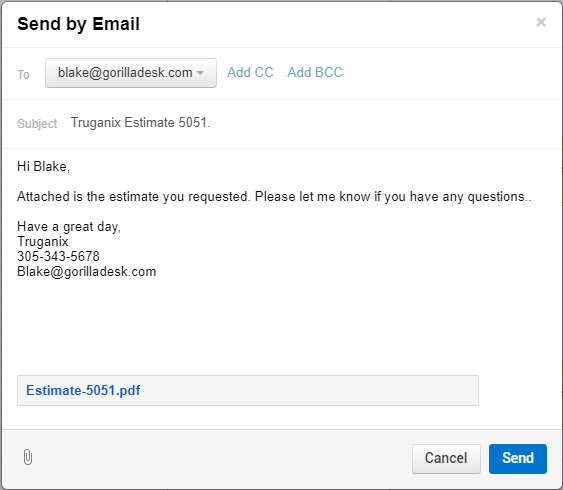This screenshot has height=490, width=563.
Task: Click the small arrow beside recipient email
Action: 200,73
